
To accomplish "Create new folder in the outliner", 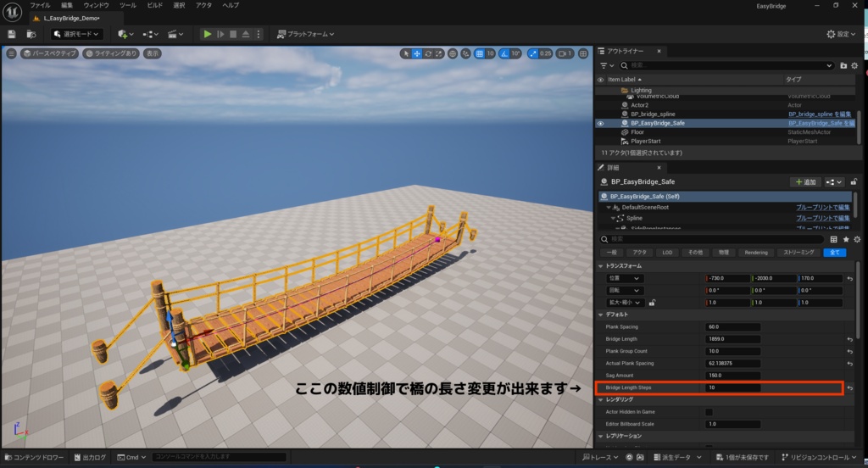I will click(843, 65).
